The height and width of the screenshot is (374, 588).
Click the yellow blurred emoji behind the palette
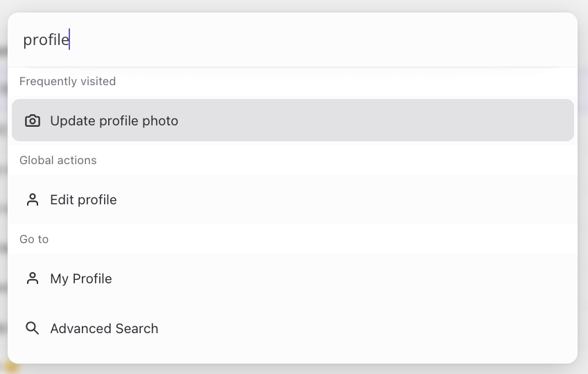(x=12, y=367)
